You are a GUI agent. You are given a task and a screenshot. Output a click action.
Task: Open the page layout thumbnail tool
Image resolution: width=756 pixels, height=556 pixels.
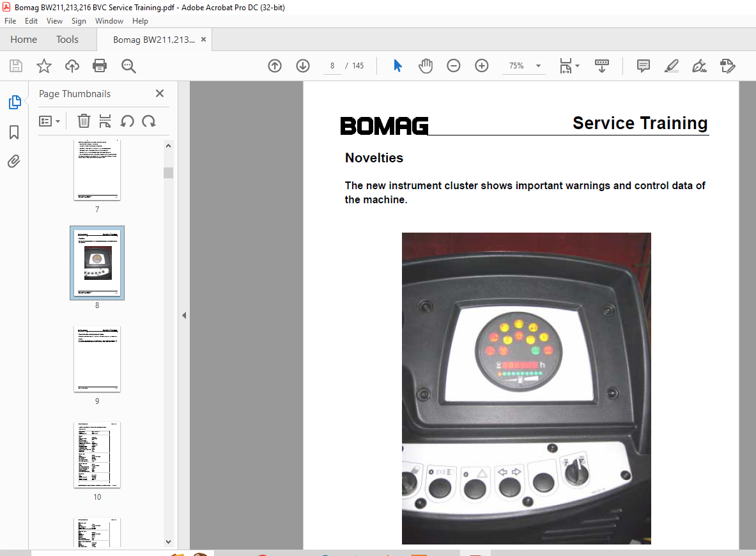[105, 121]
